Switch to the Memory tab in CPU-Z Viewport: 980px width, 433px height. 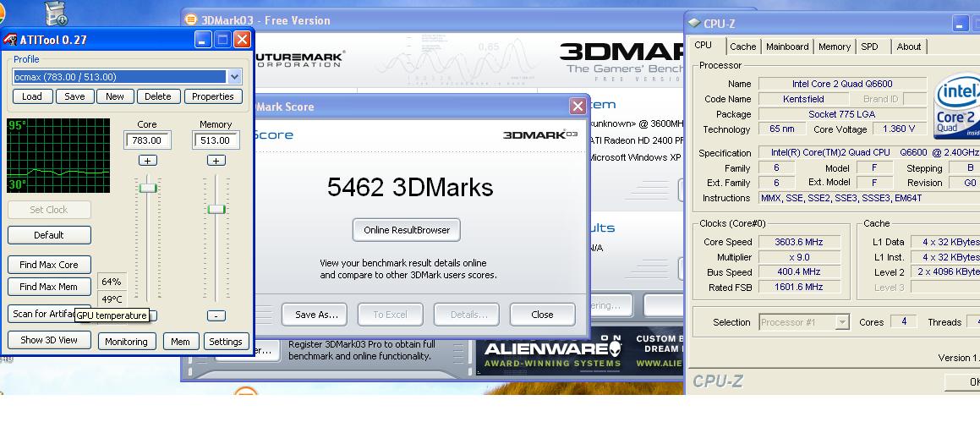pos(835,47)
